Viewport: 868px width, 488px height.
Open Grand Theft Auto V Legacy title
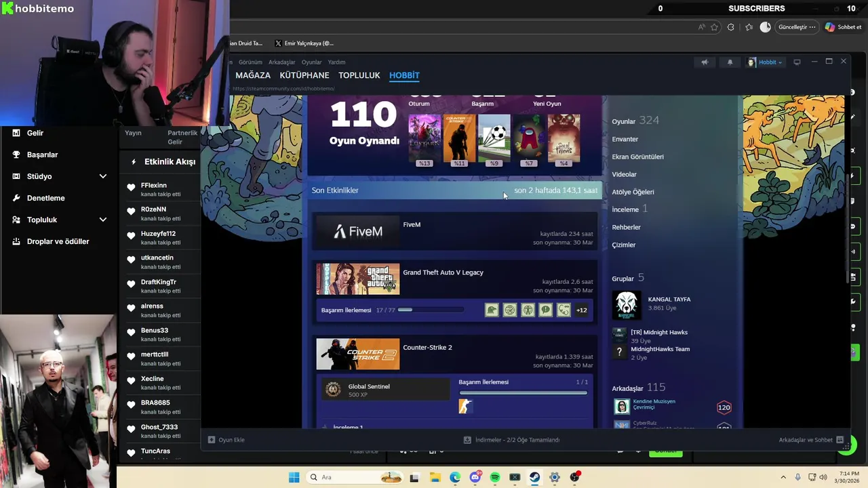click(x=443, y=272)
